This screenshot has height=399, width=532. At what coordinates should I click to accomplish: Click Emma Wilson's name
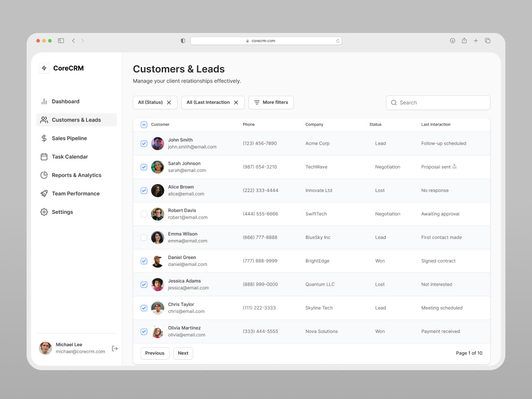(x=182, y=234)
